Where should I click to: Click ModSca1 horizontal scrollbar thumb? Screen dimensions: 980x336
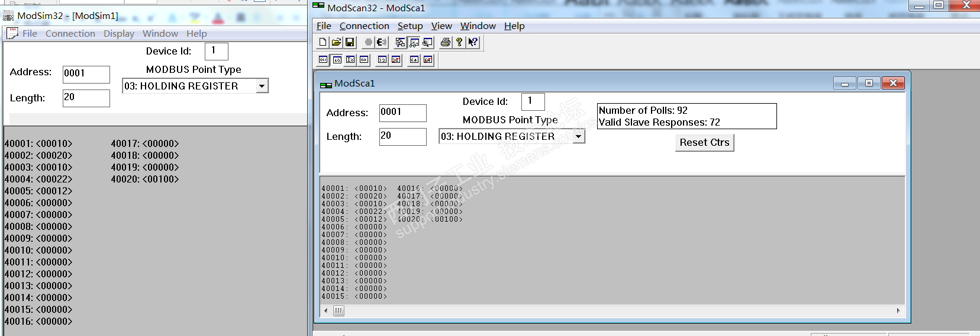339,311
